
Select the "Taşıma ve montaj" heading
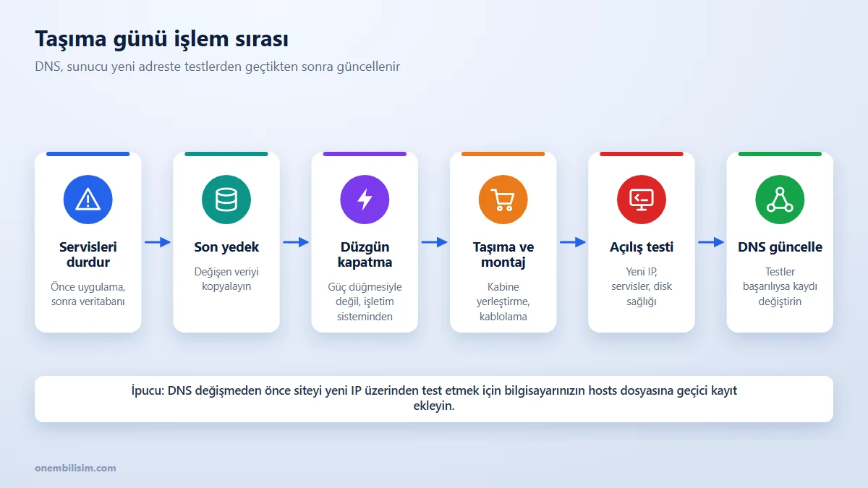pos(503,254)
